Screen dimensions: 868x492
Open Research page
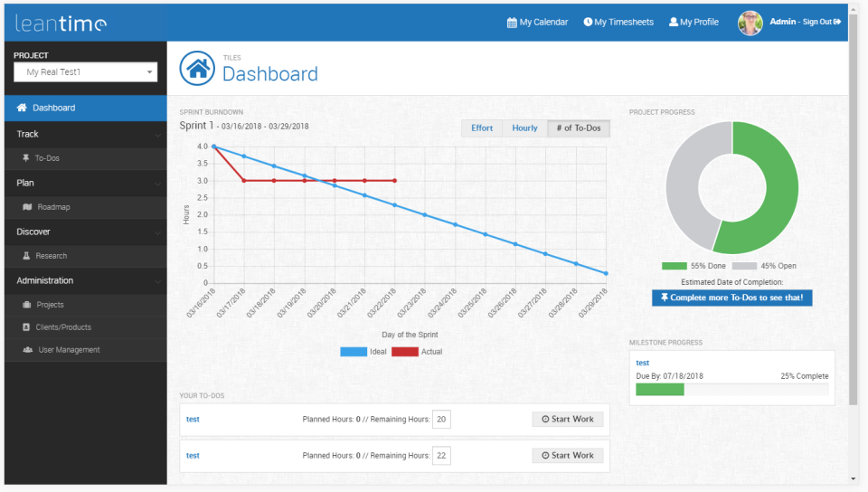click(x=85, y=256)
